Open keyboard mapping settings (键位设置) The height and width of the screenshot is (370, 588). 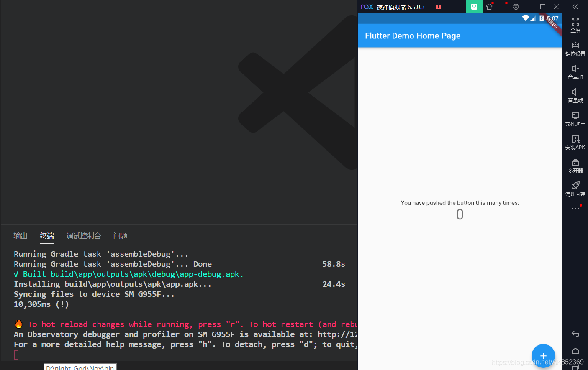coord(575,45)
